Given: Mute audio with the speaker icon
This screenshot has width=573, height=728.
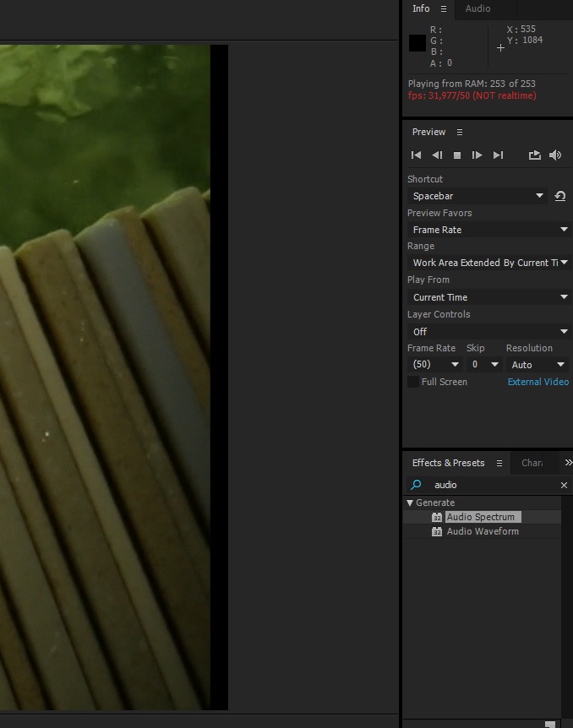Looking at the screenshot, I should coord(555,155).
